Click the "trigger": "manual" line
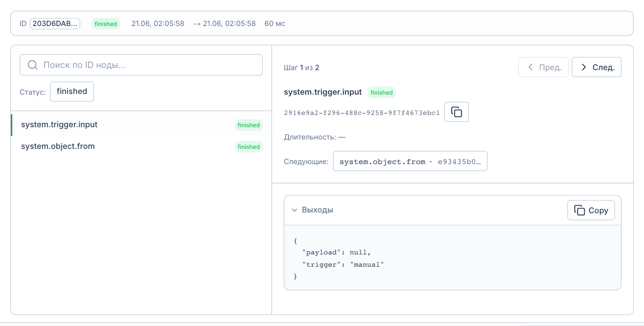This screenshot has height=326, width=644. (x=343, y=265)
